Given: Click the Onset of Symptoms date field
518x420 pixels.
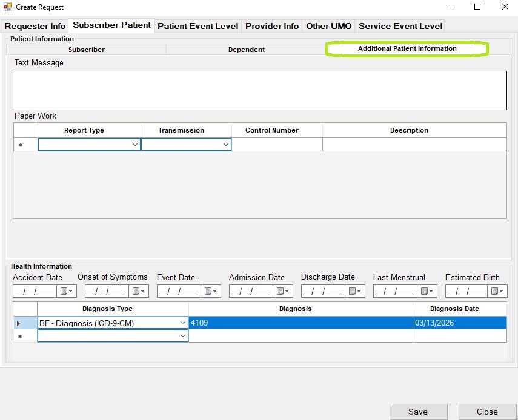Looking at the screenshot, I should pos(107,291).
